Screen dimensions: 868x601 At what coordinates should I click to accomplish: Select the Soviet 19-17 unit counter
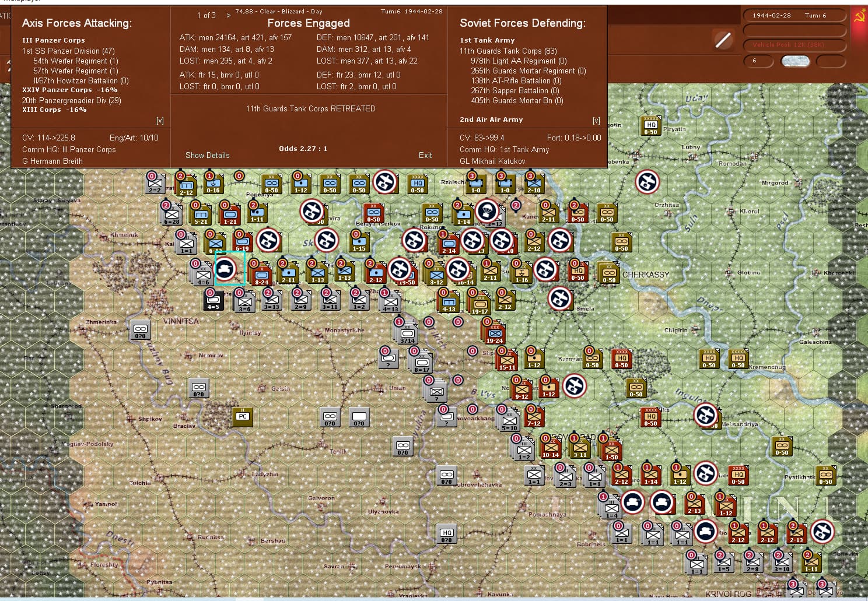(x=480, y=304)
